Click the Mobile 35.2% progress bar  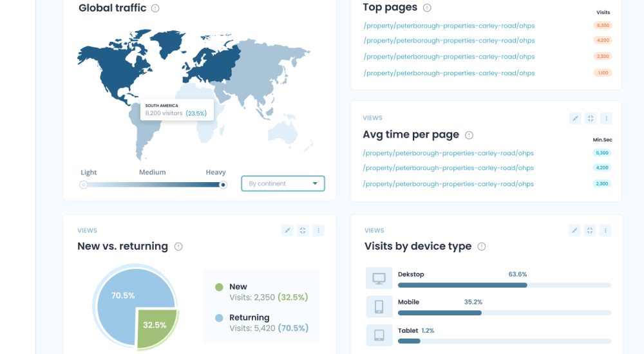pyautogui.click(x=504, y=313)
